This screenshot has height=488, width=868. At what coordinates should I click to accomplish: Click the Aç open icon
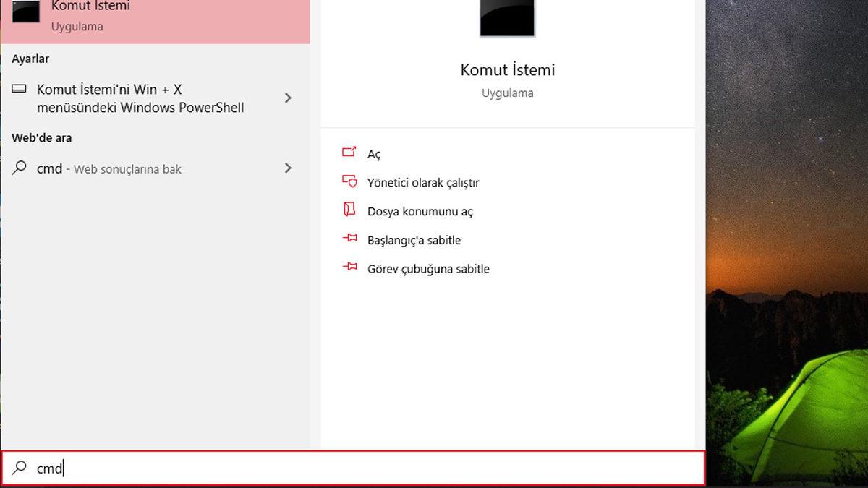[x=349, y=153]
